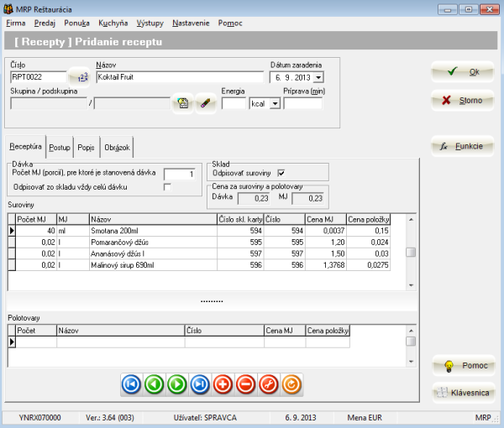This screenshot has height=428, width=504.
Task: Open the Ponuka menu
Action: click(76, 23)
